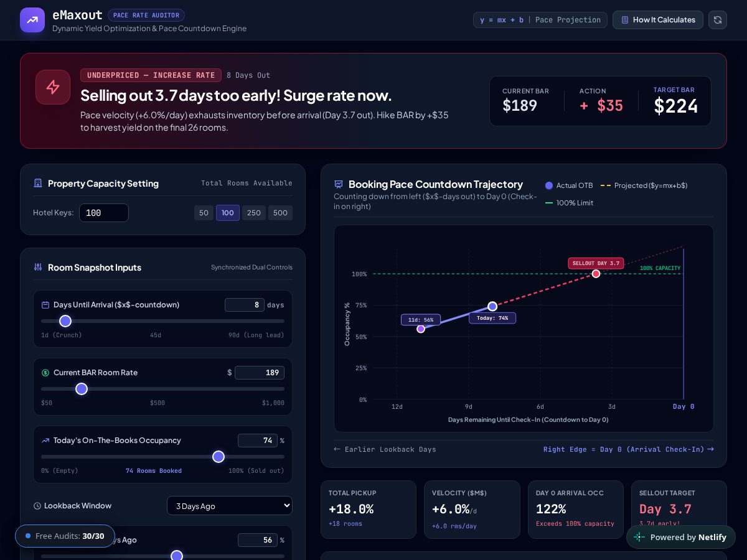This screenshot has width=747, height=560.
Task: Click the trend icon beside Today's On-The-Books Occupancy
Action: [45, 441]
